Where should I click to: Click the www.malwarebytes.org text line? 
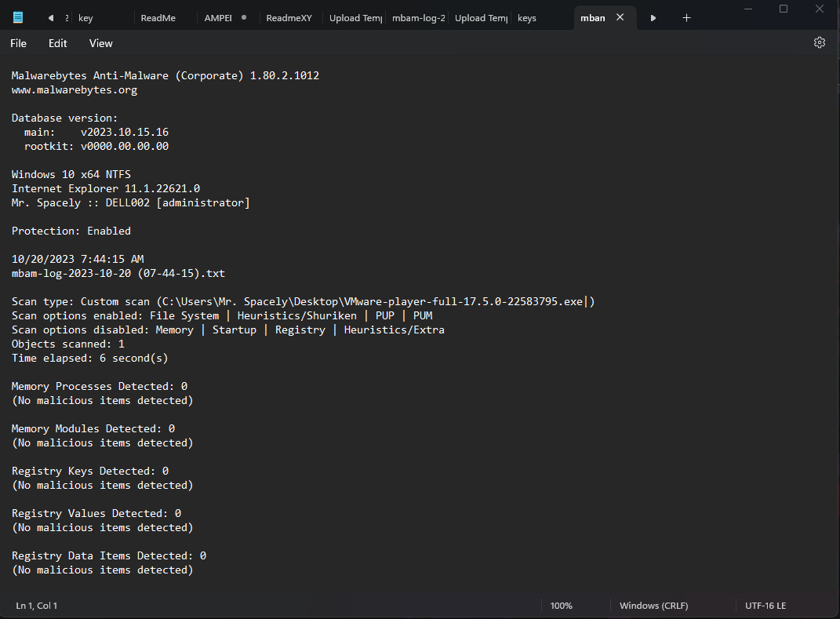point(75,90)
